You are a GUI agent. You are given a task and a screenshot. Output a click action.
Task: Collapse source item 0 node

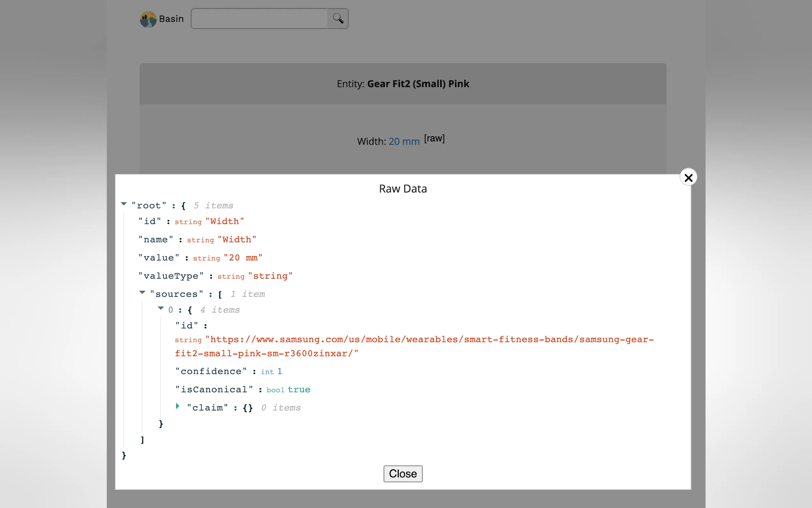pyautogui.click(x=161, y=308)
